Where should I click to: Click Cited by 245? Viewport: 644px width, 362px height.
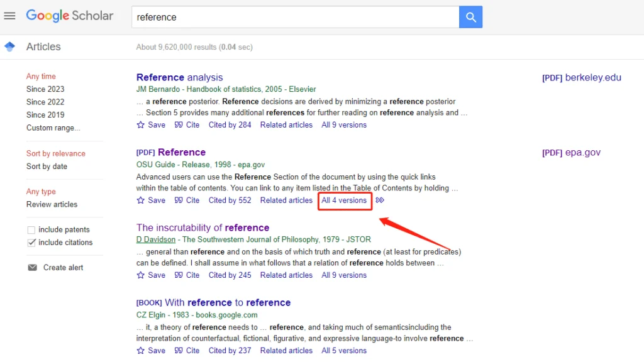pyautogui.click(x=230, y=275)
